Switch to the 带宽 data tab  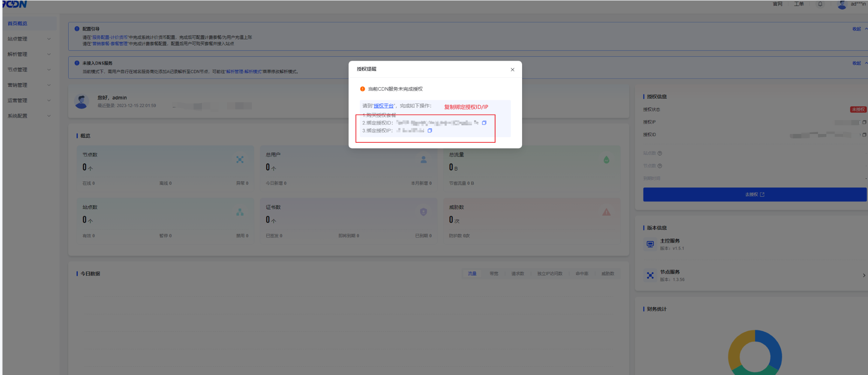(x=494, y=274)
